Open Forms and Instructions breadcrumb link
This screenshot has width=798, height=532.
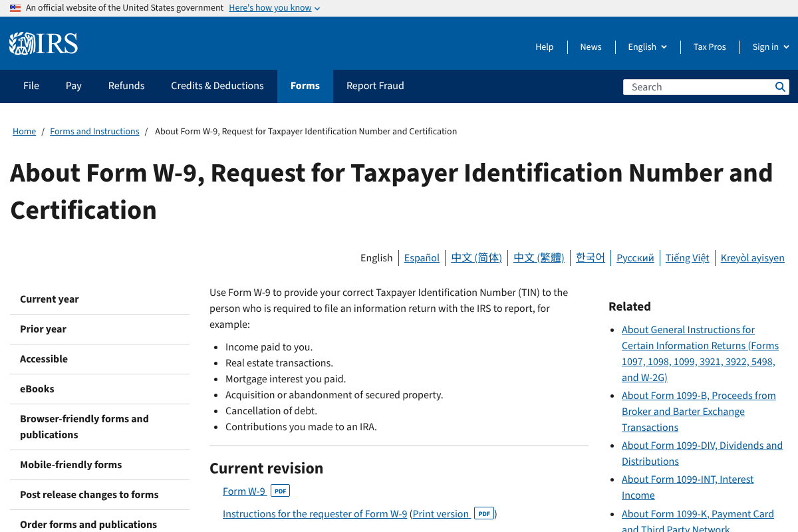click(94, 132)
